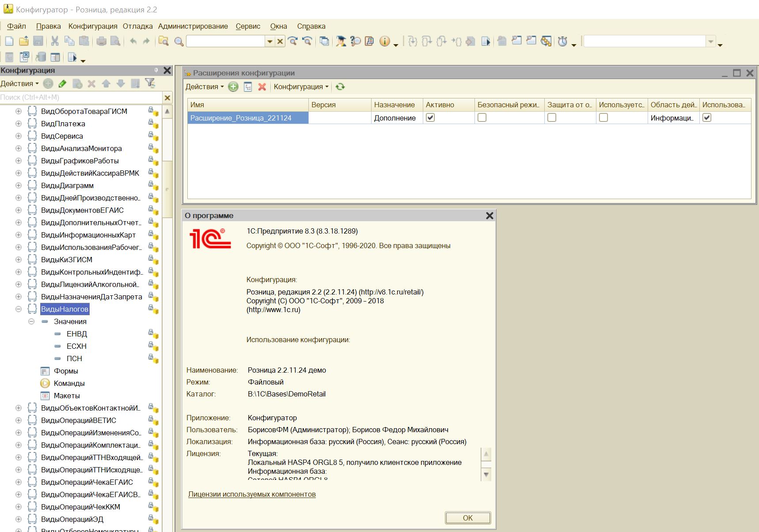Viewport: 759px width, 532px height.
Task: Open the Файл menu
Action: [17, 26]
